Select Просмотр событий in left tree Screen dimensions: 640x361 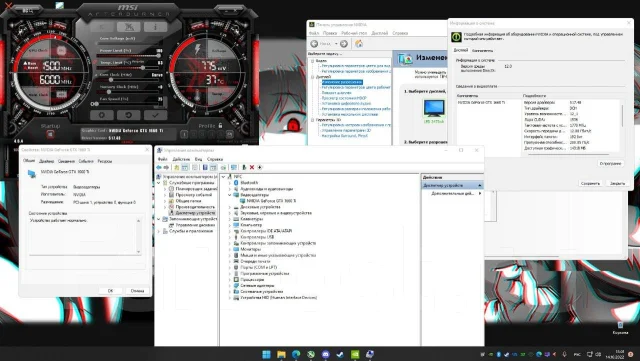coord(193,195)
